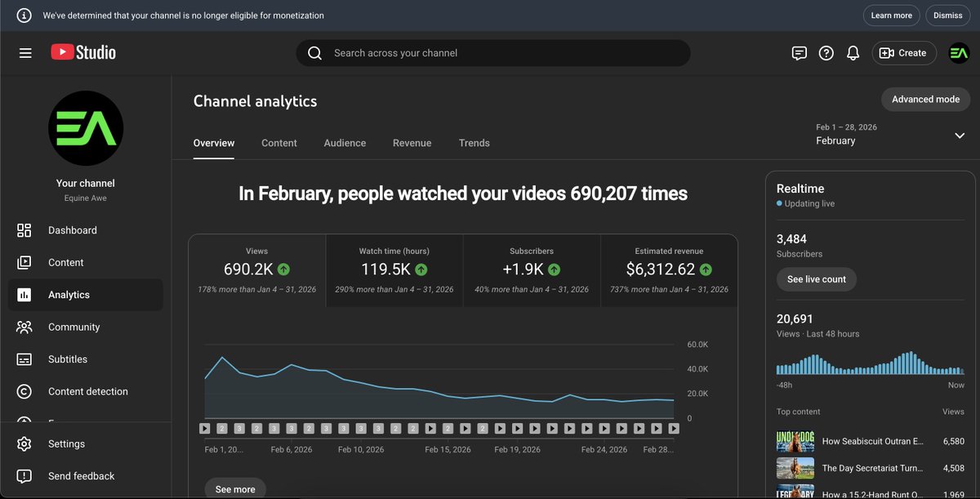Click the realtime 48-hour views bar chart
Screen dimensions: 980x499
coord(871,363)
